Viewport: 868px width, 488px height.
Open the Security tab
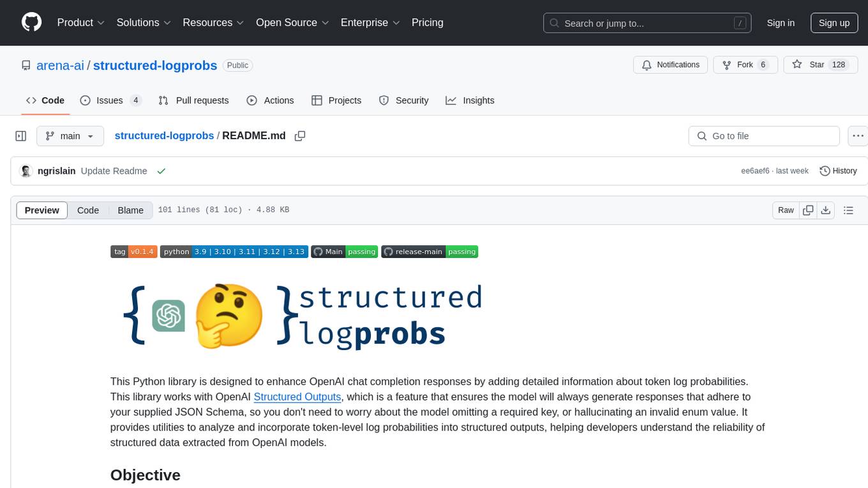[x=403, y=100]
